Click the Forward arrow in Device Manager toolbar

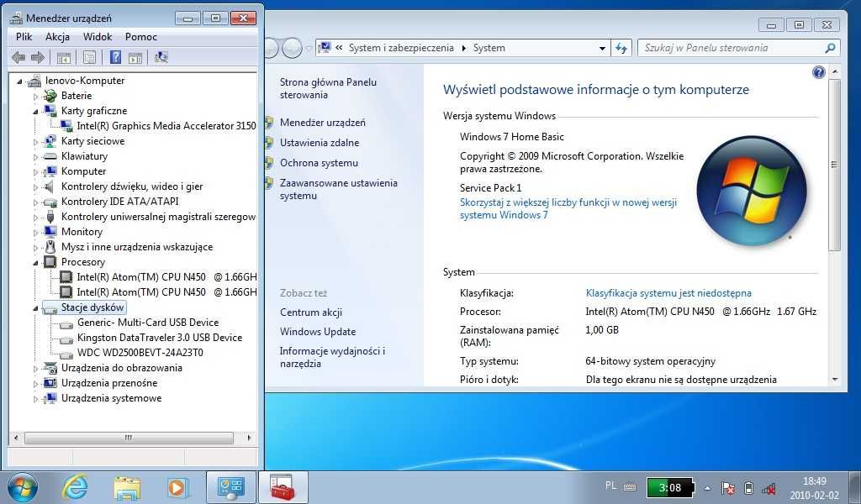(x=38, y=57)
